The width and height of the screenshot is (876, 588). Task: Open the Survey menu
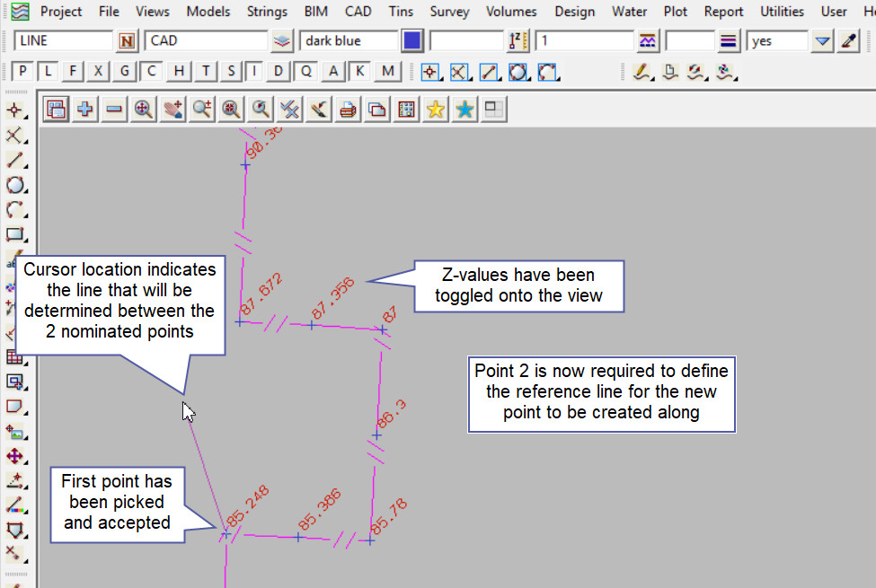[x=449, y=12]
